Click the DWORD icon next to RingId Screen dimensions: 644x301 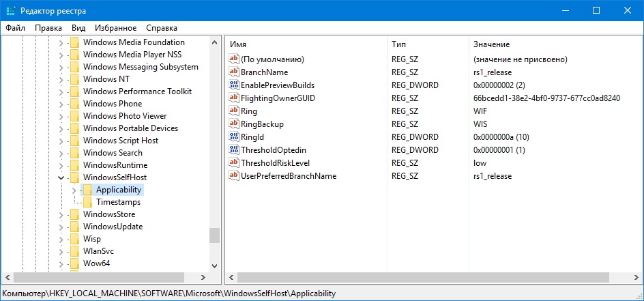(x=234, y=137)
